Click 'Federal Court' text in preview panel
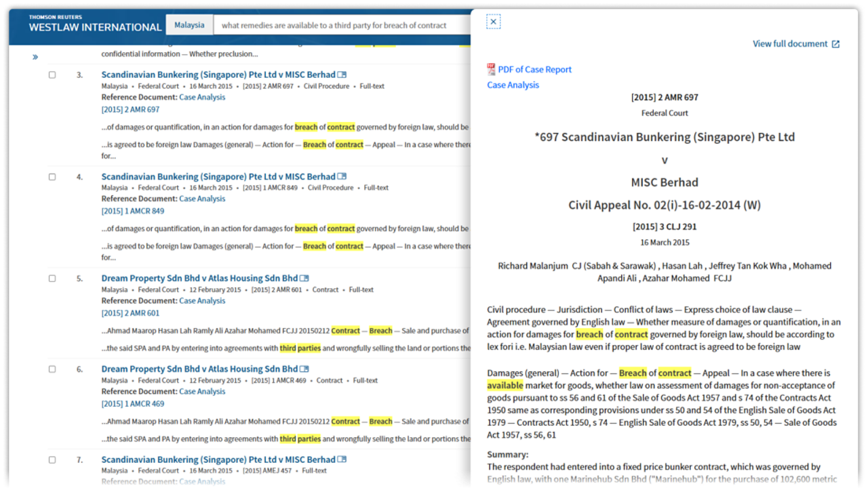This screenshot has height=488, width=868. coord(665,113)
